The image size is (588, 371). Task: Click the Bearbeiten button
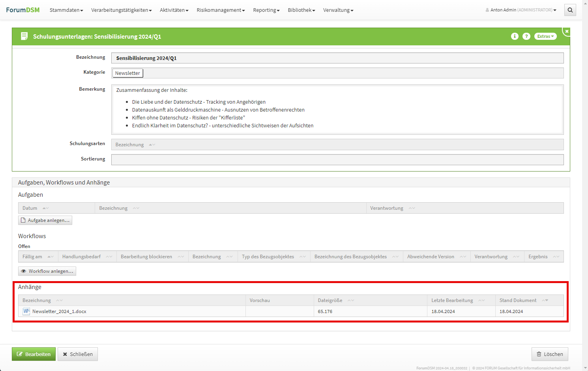click(34, 354)
